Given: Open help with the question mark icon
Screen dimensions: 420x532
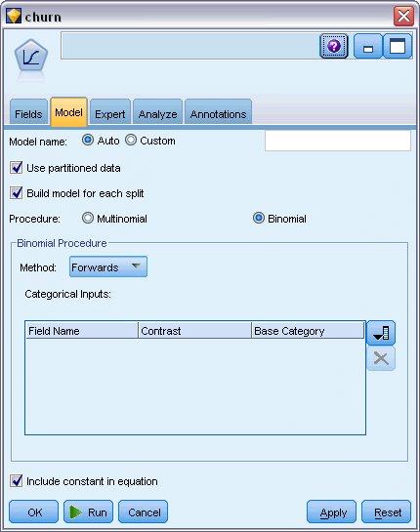Looking at the screenshot, I should [x=334, y=46].
